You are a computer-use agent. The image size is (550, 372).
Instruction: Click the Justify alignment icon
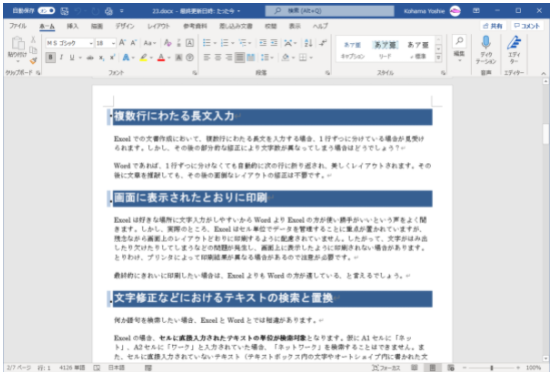click(240, 58)
